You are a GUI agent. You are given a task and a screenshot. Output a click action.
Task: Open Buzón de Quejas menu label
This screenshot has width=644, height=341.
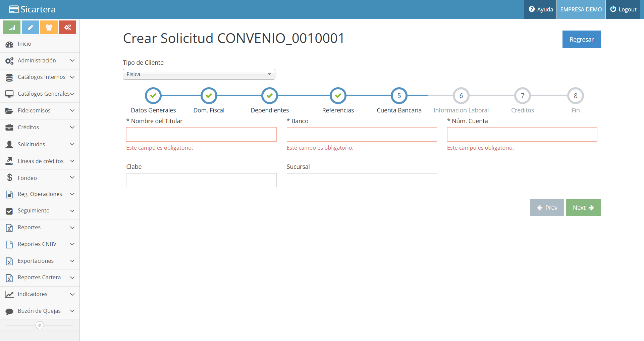pyautogui.click(x=39, y=311)
